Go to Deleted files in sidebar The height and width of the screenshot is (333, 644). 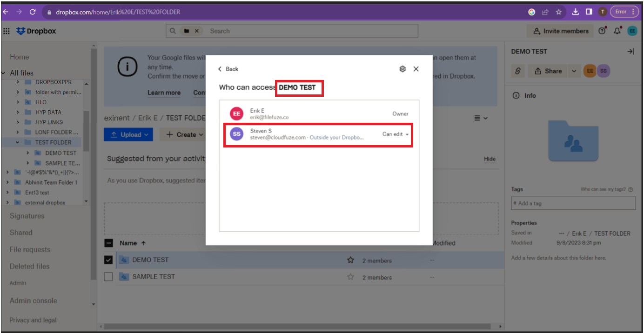tap(29, 266)
